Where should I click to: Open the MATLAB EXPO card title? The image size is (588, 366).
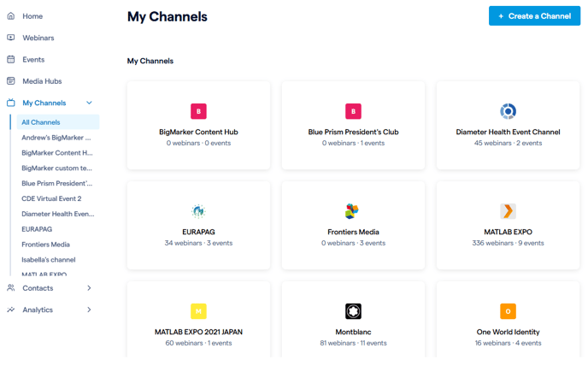(509, 232)
